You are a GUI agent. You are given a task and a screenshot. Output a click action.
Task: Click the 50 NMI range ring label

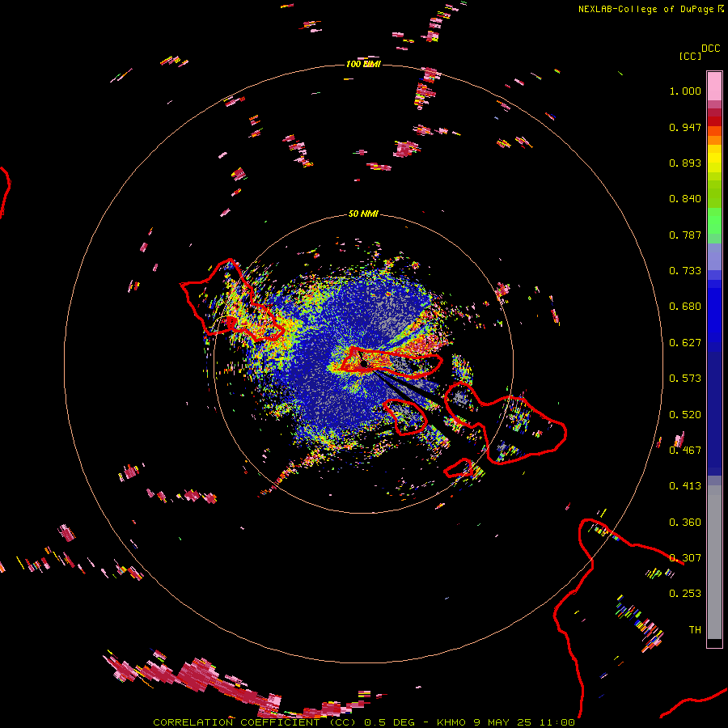363,214
